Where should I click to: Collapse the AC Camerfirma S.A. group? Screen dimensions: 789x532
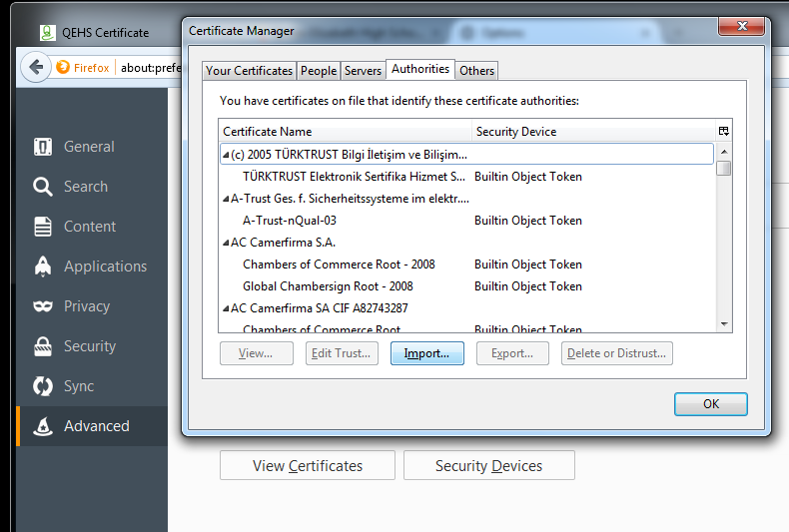226,243
